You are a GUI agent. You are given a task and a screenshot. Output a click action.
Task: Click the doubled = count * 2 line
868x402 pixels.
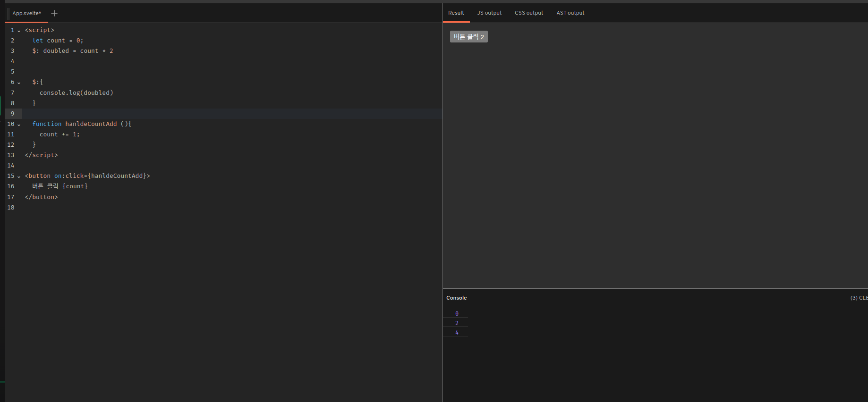click(72, 51)
